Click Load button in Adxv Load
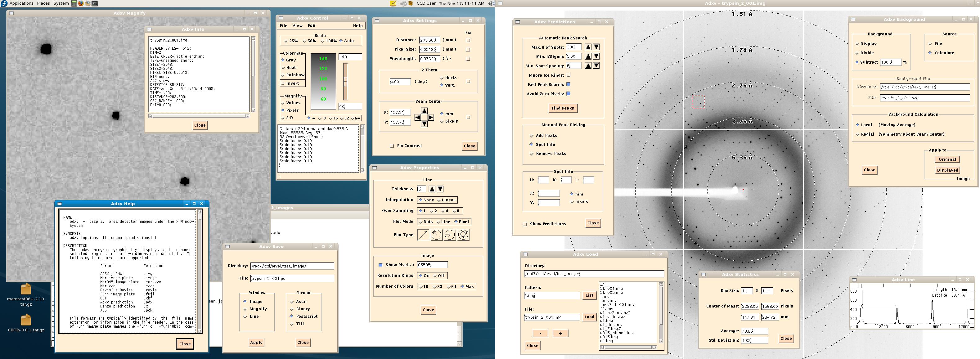980x359 pixels. [589, 317]
